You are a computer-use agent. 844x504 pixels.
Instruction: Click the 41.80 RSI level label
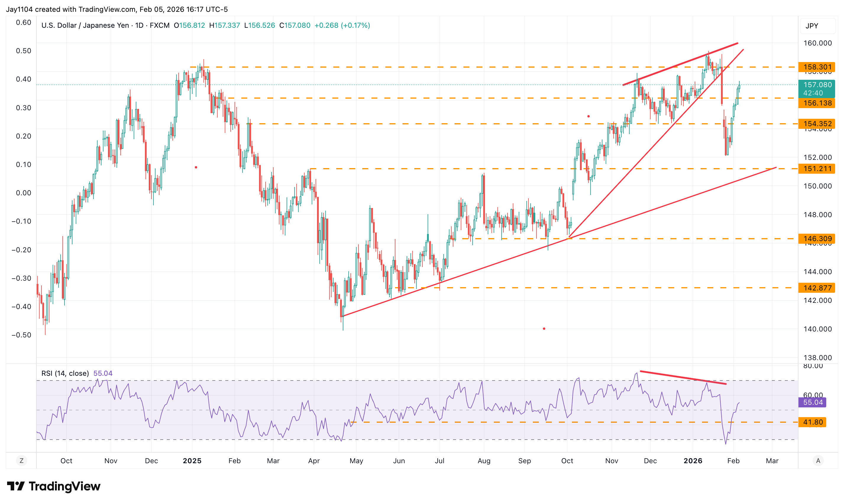point(813,422)
